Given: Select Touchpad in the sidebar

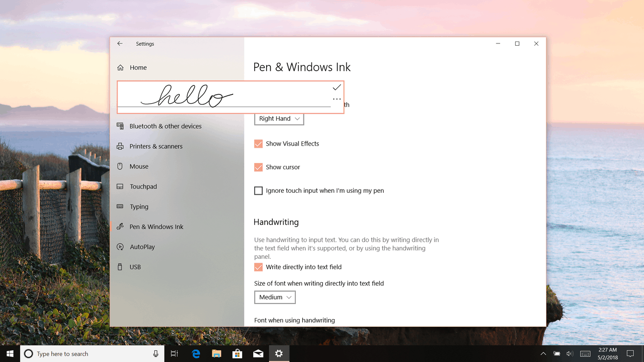Looking at the screenshot, I should click(177, 187).
